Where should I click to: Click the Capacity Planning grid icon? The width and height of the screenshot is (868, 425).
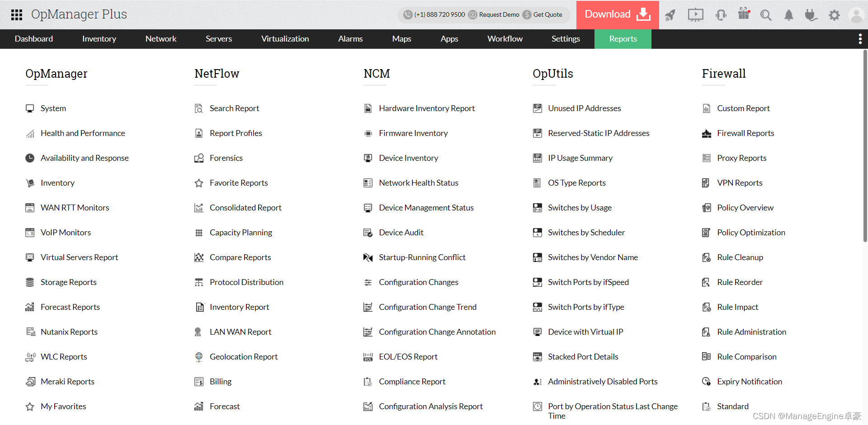coord(199,233)
